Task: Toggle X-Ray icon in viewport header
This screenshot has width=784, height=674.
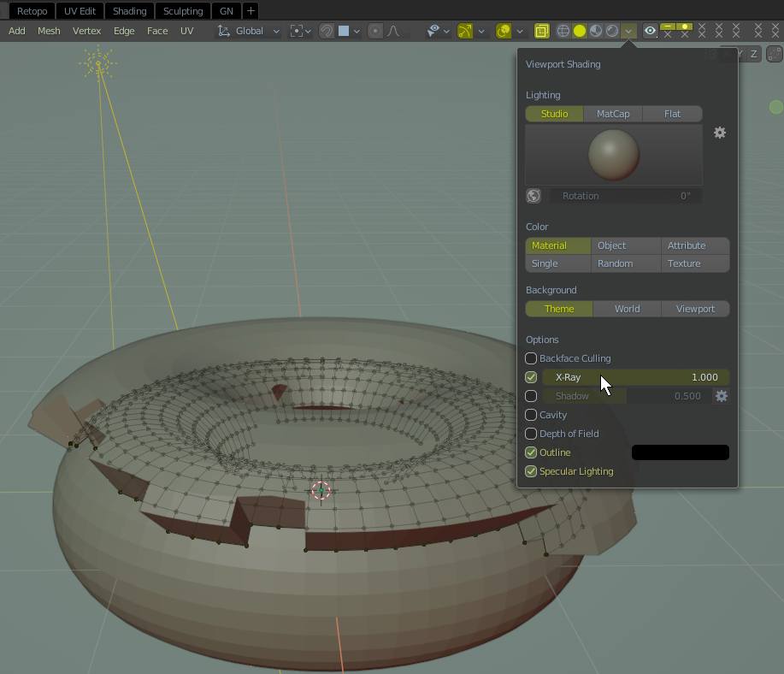Action: tap(542, 31)
